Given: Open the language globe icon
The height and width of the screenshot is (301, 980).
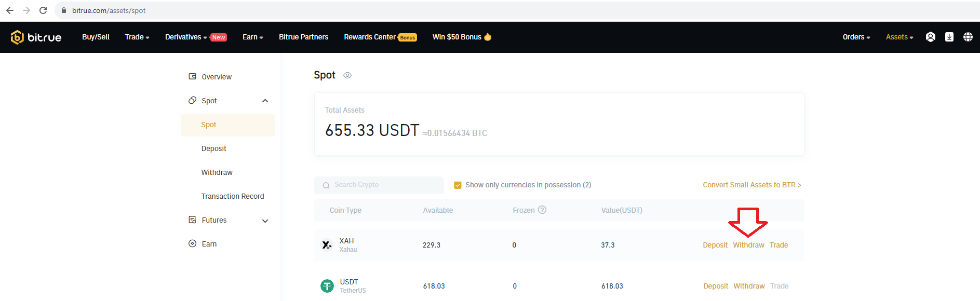Looking at the screenshot, I should click(x=968, y=37).
